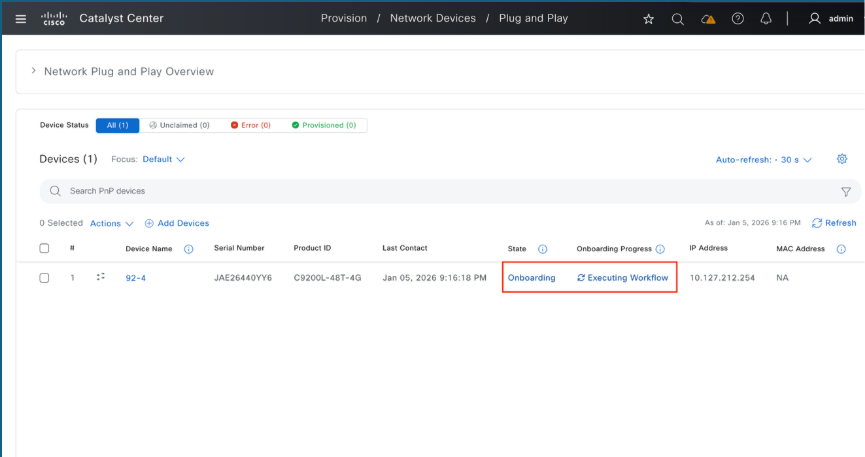This screenshot has width=865, height=457.
Task: Click the info icon beside Device Name
Action: pyautogui.click(x=189, y=249)
